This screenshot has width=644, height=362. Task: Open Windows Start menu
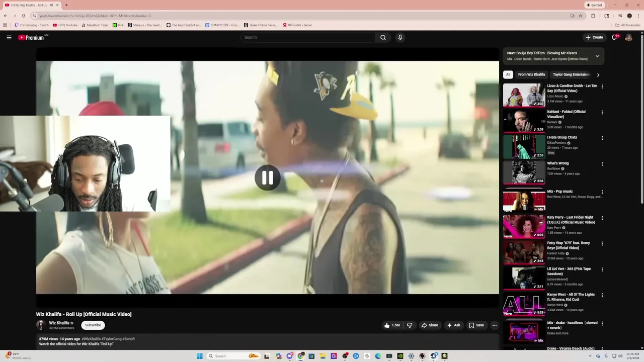click(x=200, y=356)
